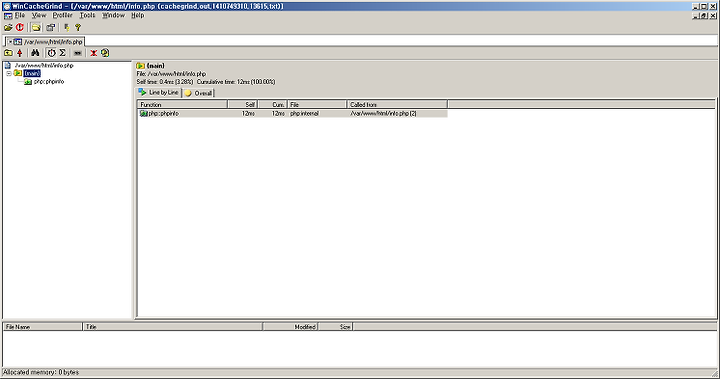Click the File Name column header in bottom pane

43,327
